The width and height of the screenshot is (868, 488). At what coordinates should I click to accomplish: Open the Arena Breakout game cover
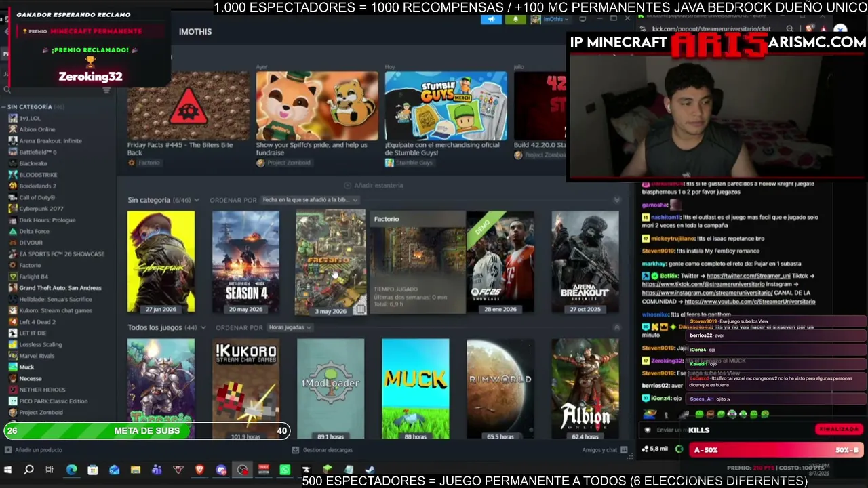pyautogui.click(x=585, y=262)
